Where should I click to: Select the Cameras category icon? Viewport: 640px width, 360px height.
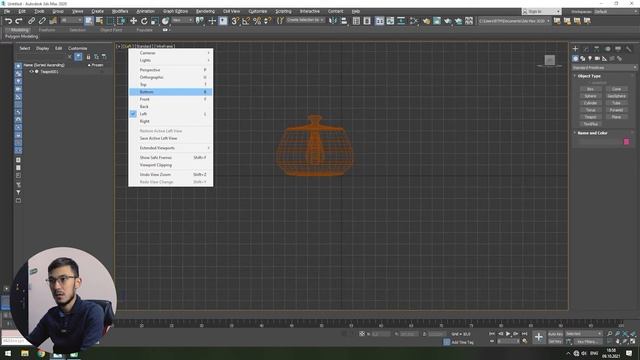pos(597,59)
